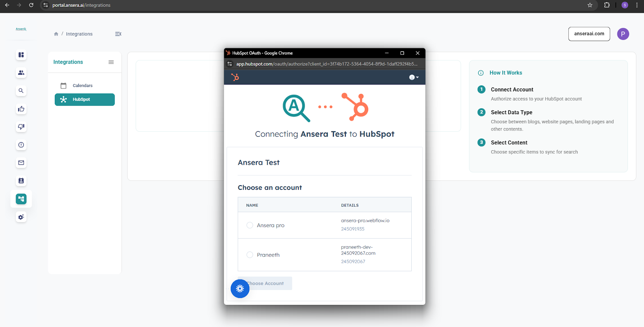644x327 pixels.
Task: Select the Ansera pro account radio button
Action: point(250,225)
